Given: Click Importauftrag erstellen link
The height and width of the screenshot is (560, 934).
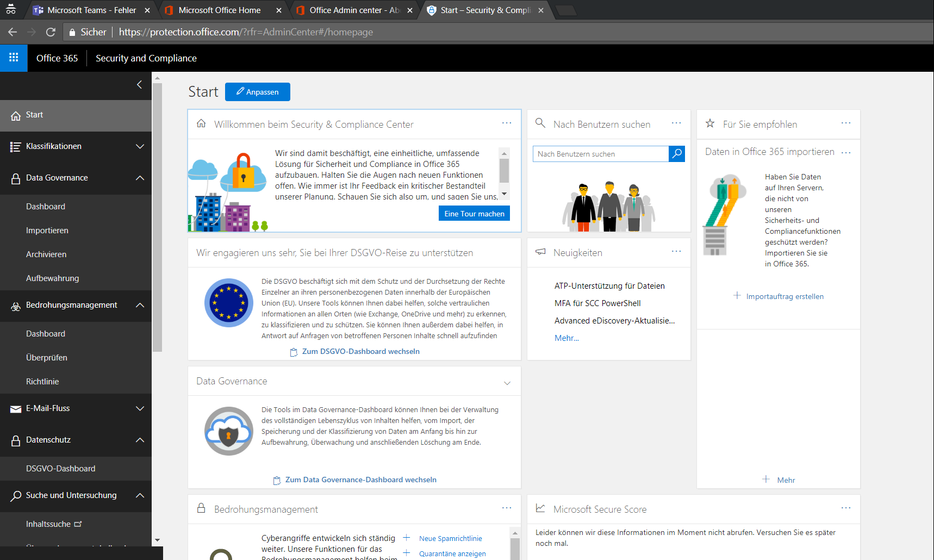Looking at the screenshot, I should pyautogui.click(x=784, y=296).
